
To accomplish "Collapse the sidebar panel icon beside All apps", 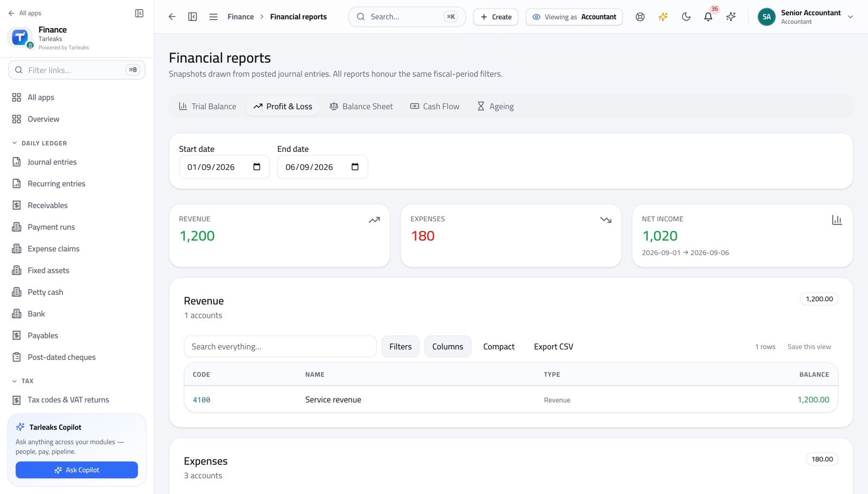I will (x=139, y=13).
